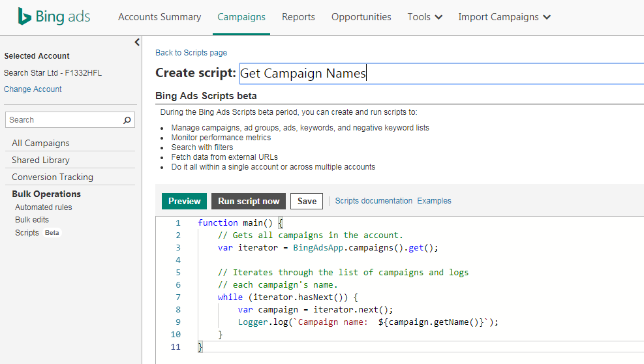The image size is (644, 364).
Task: Click the Logger.log code line
Action: click(x=368, y=322)
